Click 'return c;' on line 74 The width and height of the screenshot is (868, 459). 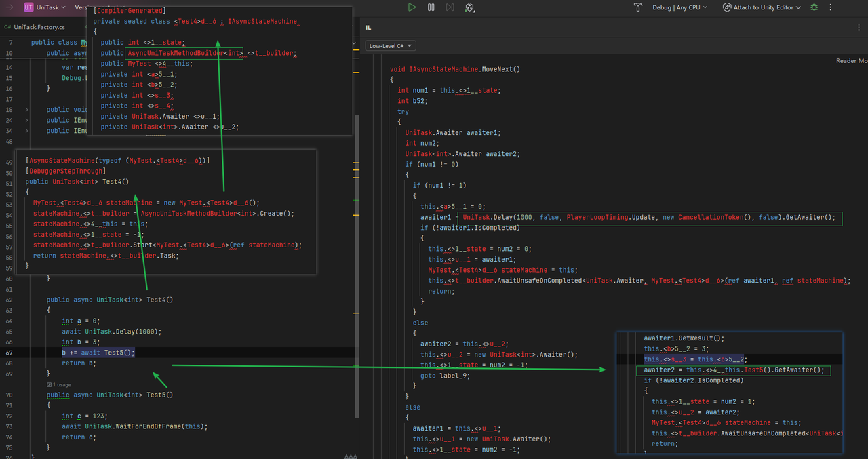tap(79, 437)
